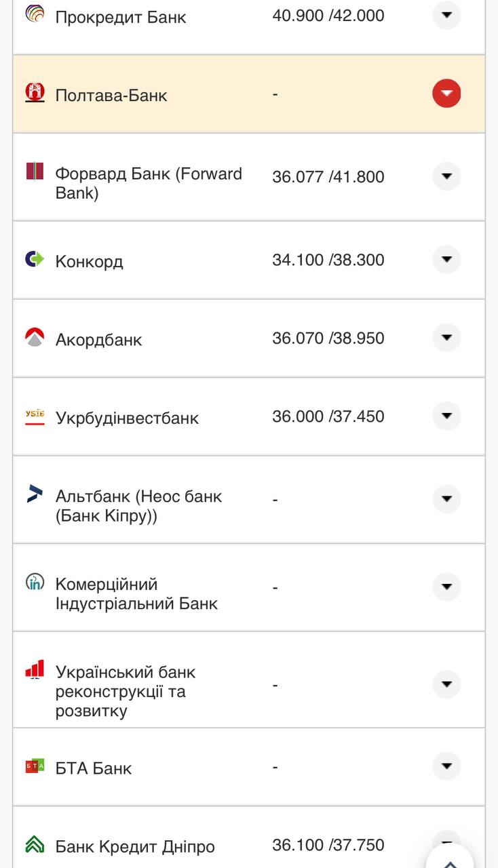Expand the Конкорд row dropdown arrow

click(446, 260)
